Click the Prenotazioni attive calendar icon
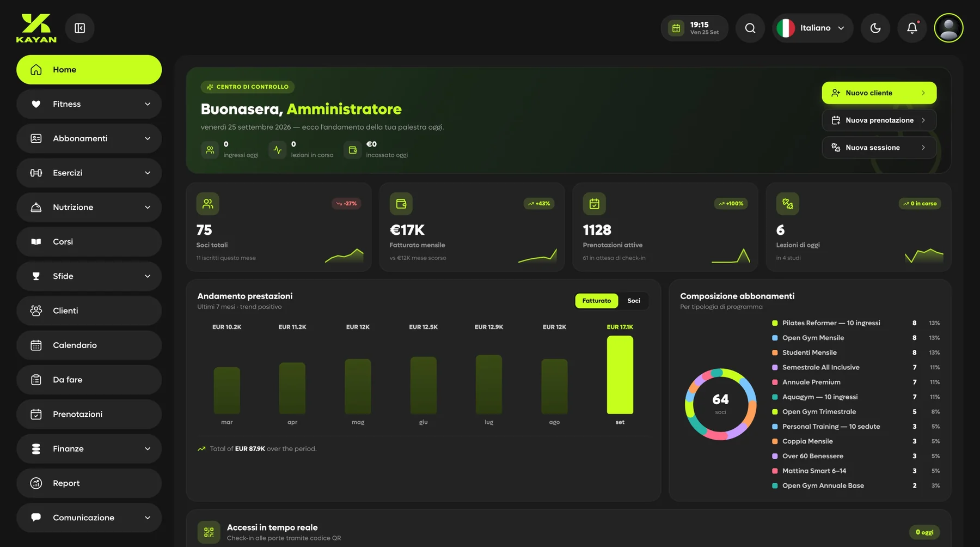Screen dimensions: 980x547 (595, 204)
